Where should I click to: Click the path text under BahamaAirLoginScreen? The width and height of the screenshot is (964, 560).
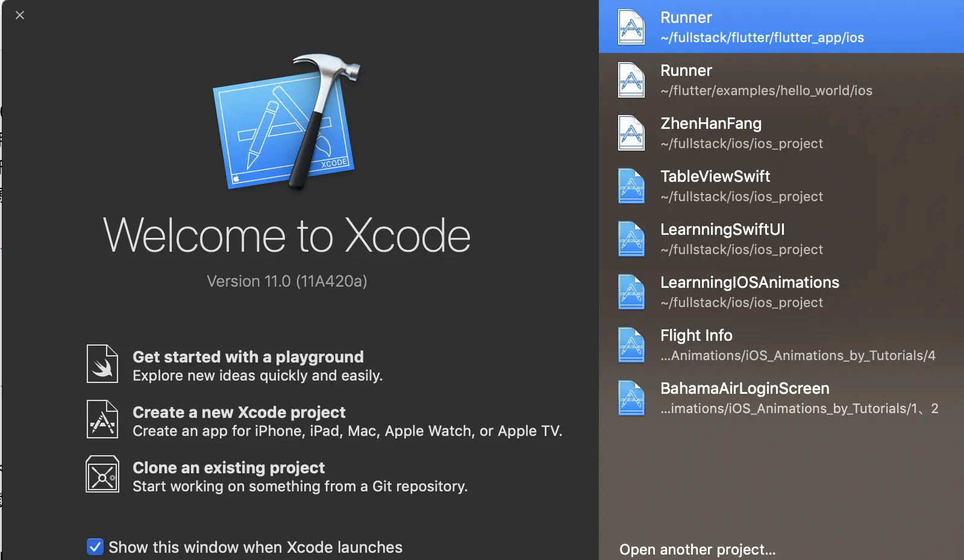(x=800, y=408)
